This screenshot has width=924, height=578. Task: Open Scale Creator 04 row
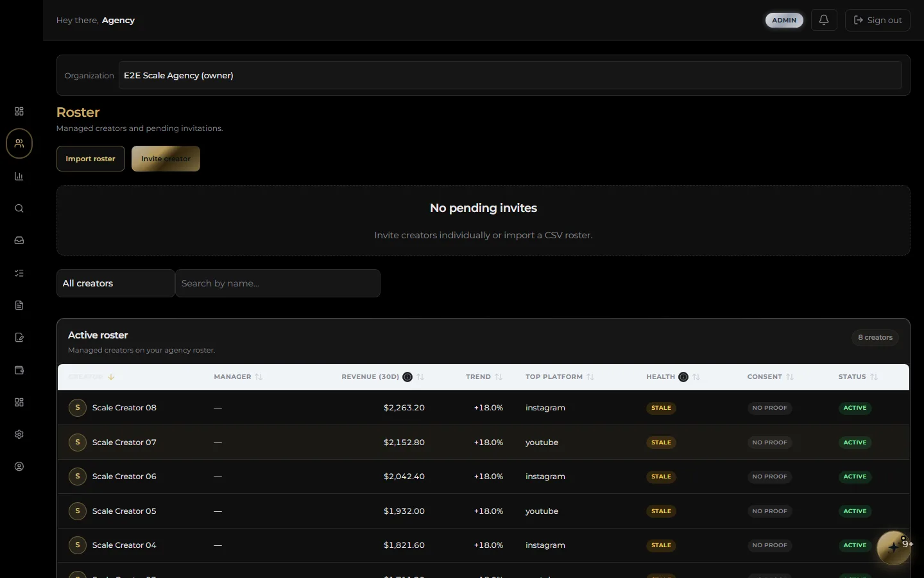483,545
